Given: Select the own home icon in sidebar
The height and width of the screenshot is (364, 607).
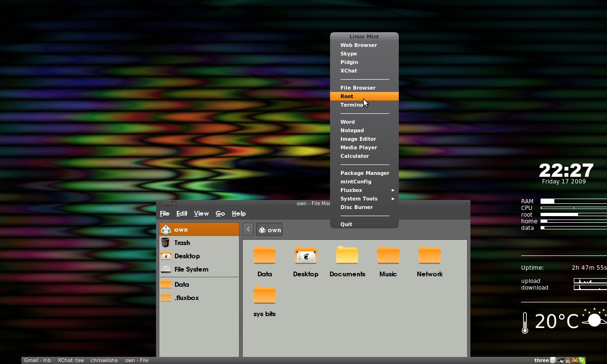Looking at the screenshot, I should [166, 229].
